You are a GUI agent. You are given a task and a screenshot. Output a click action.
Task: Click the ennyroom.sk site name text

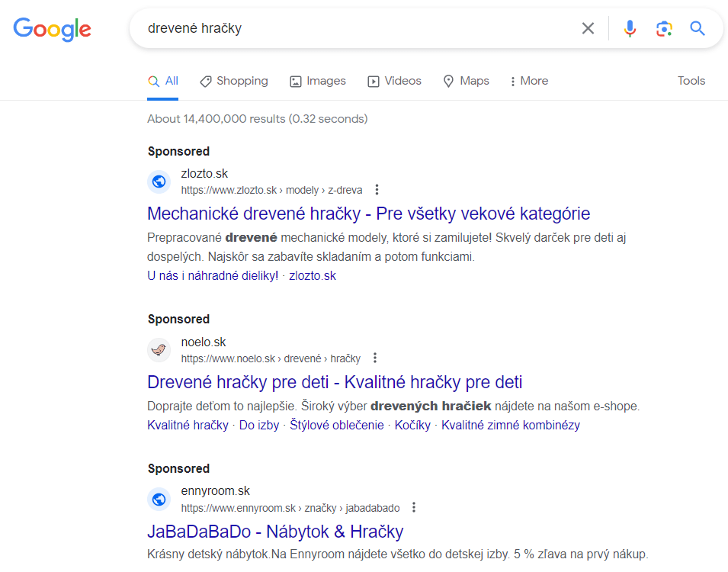coord(216,491)
